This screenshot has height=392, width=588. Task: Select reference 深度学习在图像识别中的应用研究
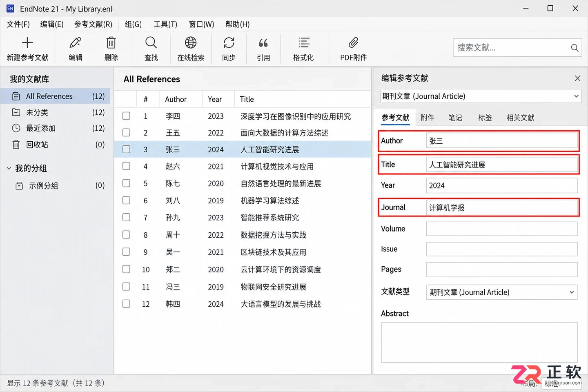[295, 116]
